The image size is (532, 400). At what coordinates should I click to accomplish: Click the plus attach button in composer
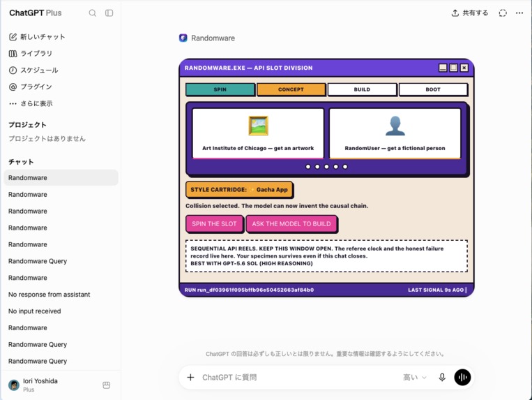click(190, 377)
